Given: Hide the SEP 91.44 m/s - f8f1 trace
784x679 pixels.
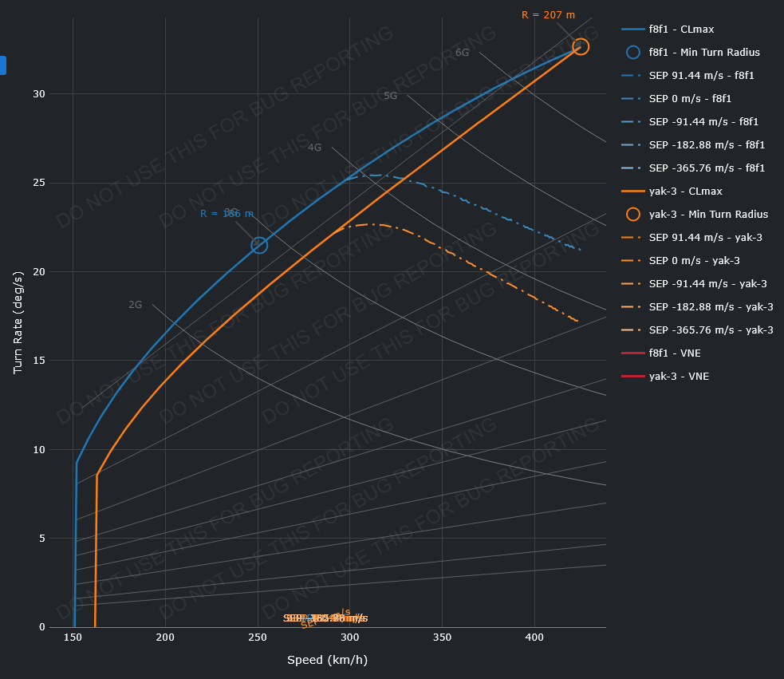Looking at the screenshot, I should point(701,76).
